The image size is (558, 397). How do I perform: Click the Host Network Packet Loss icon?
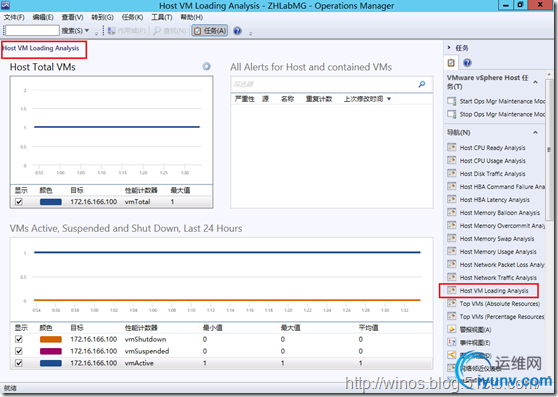point(452,264)
